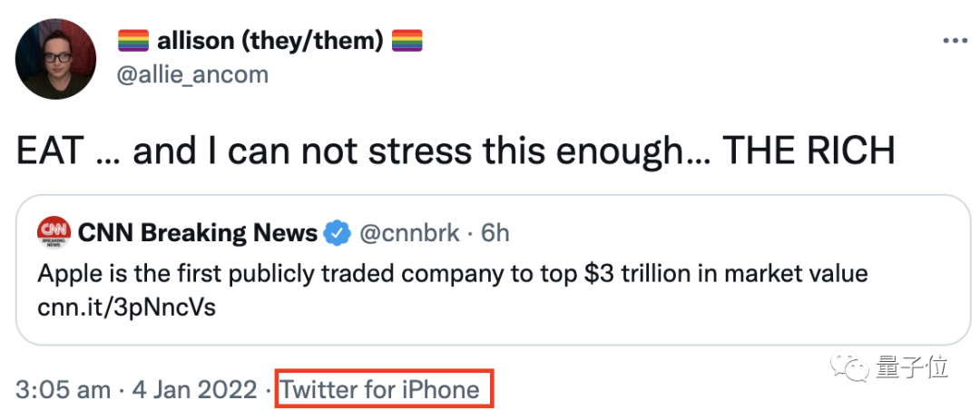Click the Twitter for iPhone source label
The height and width of the screenshot is (410, 980).
pyautogui.click(x=381, y=390)
